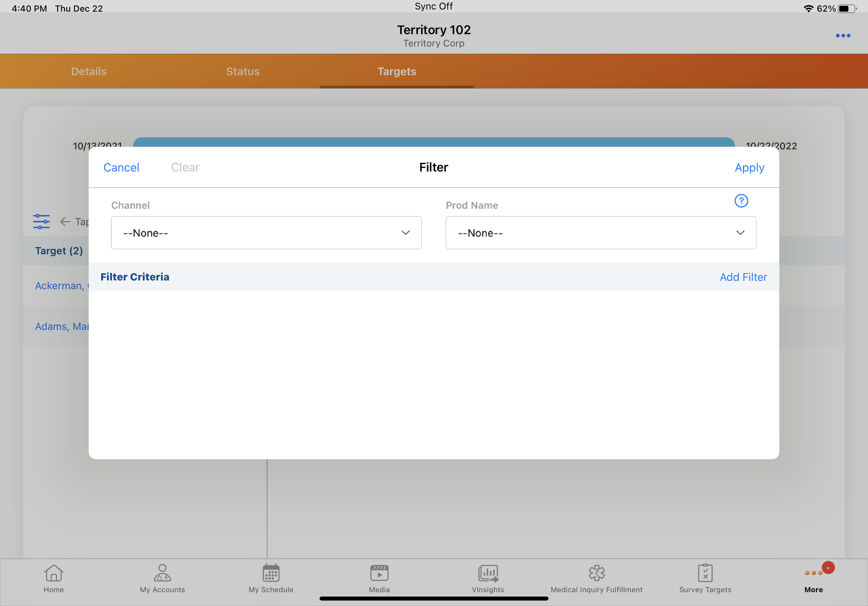Select the Targets tab
This screenshot has height=606, width=868.
point(397,72)
